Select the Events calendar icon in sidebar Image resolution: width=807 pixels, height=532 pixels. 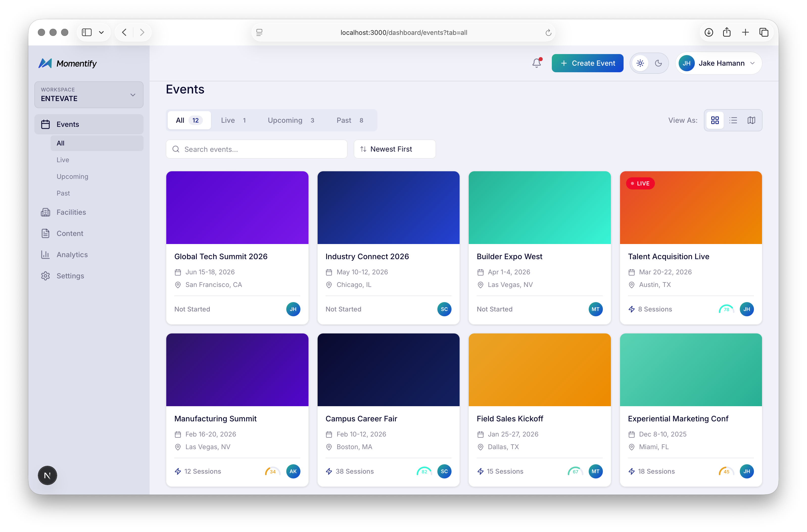click(x=45, y=124)
